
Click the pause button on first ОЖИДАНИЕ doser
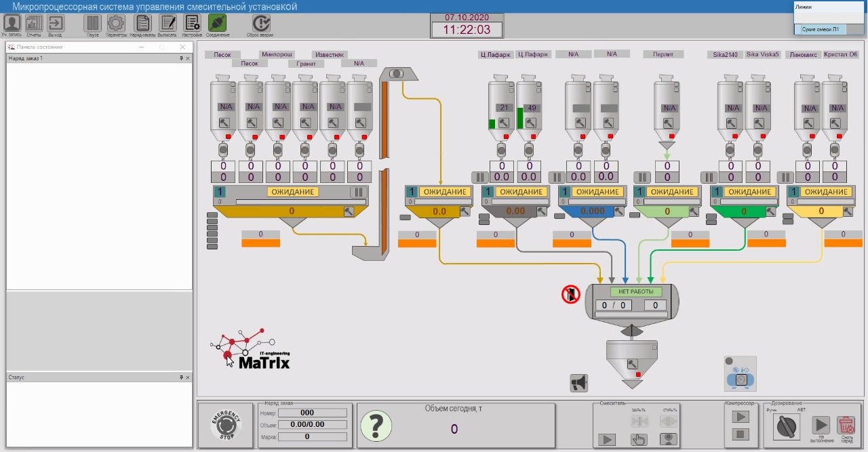(x=358, y=192)
